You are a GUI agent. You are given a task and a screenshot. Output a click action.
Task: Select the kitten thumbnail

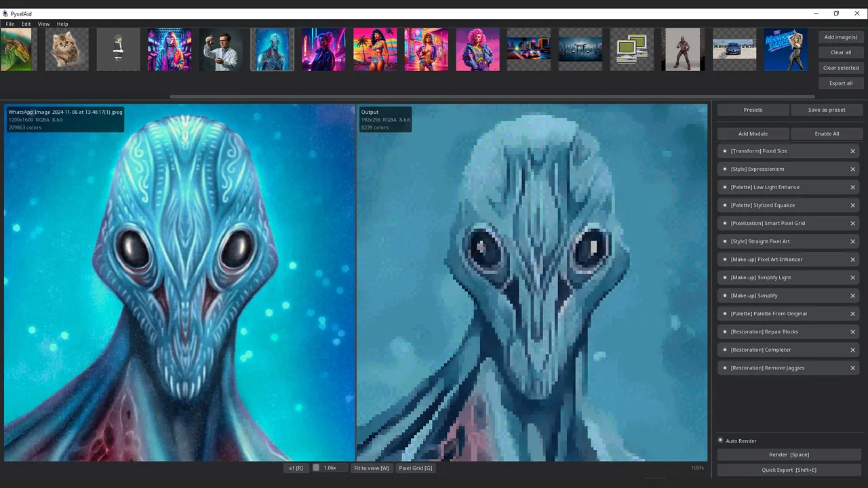pos(66,49)
